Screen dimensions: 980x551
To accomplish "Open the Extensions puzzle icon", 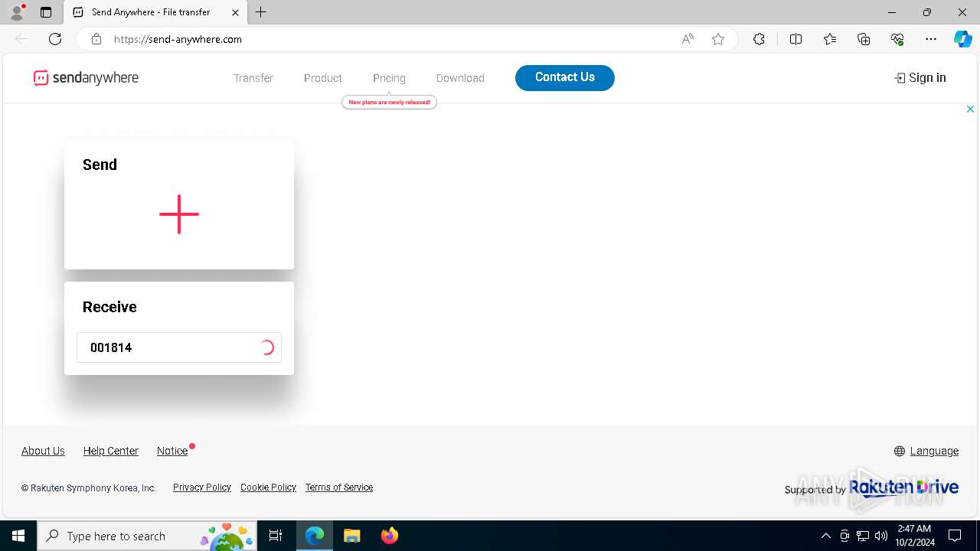I will click(x=759, y=39).
